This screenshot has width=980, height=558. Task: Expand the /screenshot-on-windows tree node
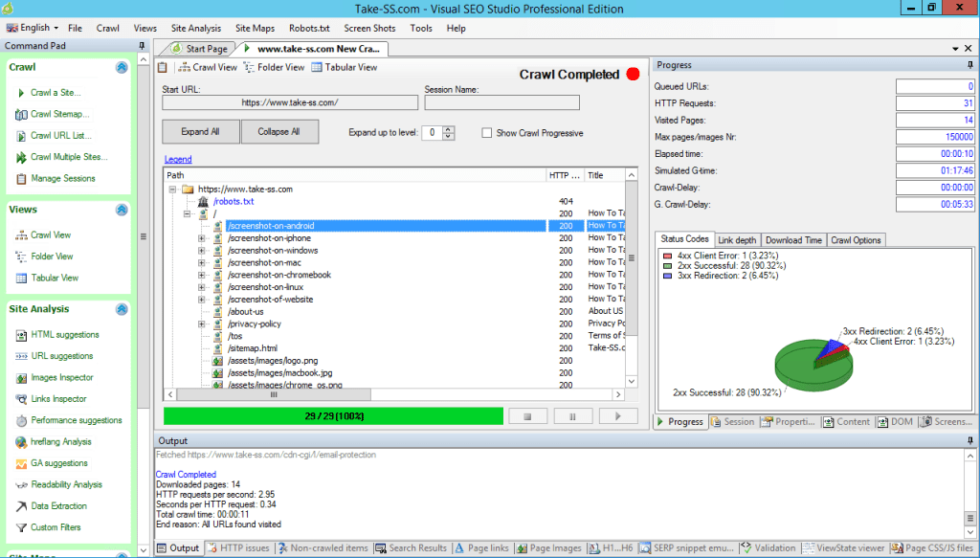pyautogui.click(x=201, y=251)
